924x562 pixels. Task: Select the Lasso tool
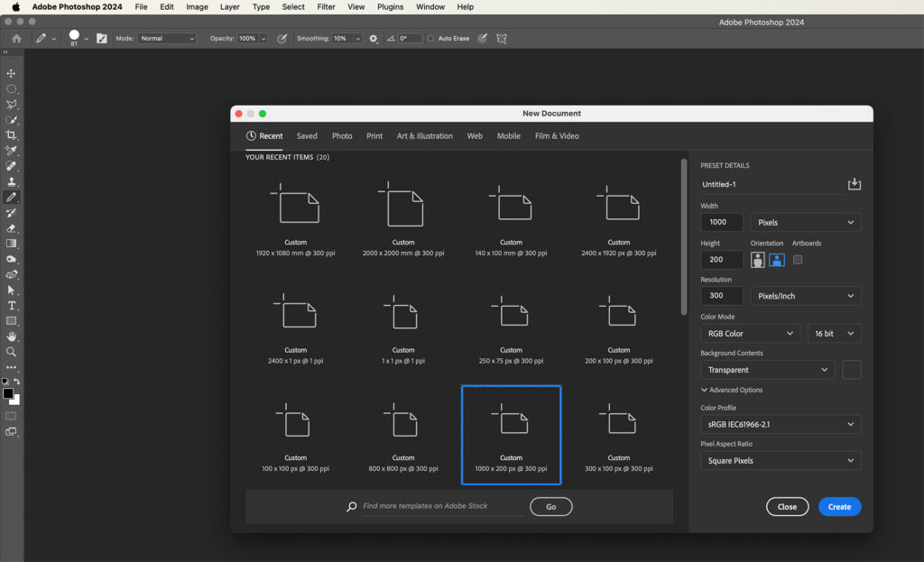coord(12,103)
